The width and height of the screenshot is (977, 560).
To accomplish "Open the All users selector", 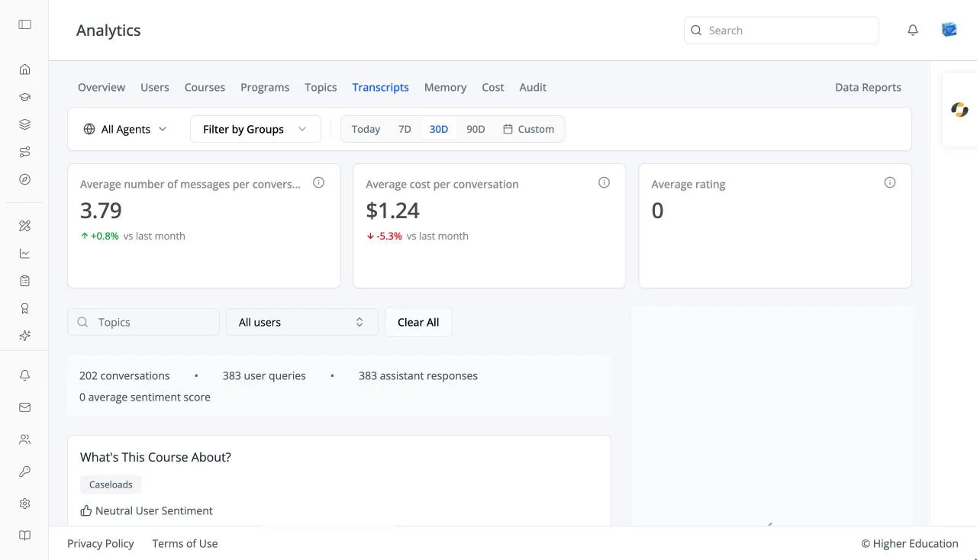I will pos(302,322).
